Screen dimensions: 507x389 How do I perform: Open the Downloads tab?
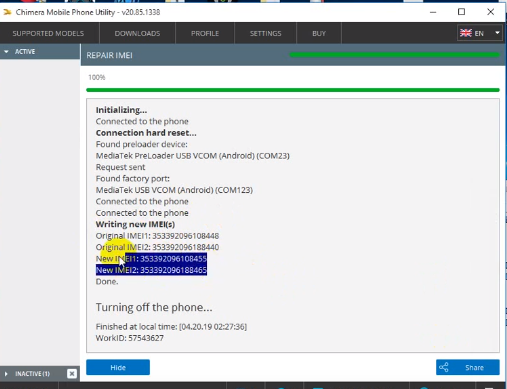pyautogui.click(x=137, y=33)
